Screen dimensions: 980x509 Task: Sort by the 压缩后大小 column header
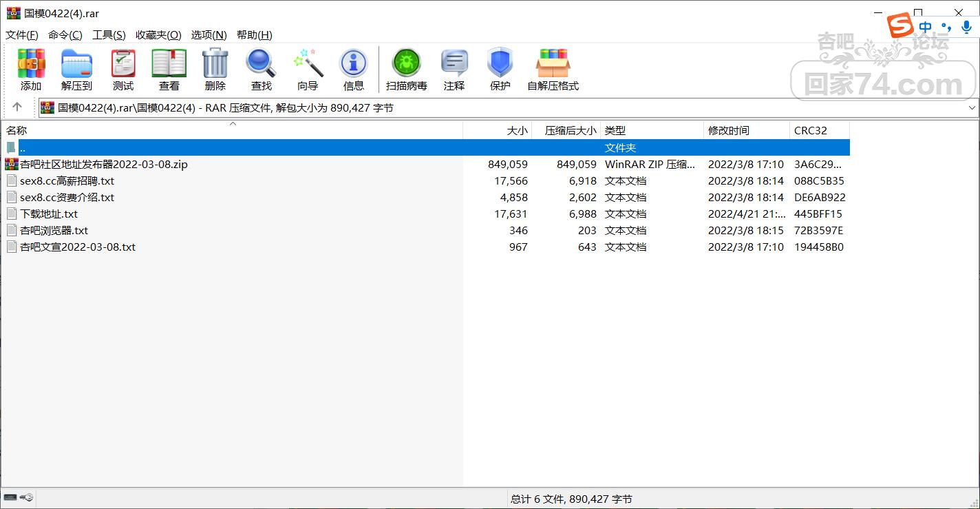click(x=566, y=130)
